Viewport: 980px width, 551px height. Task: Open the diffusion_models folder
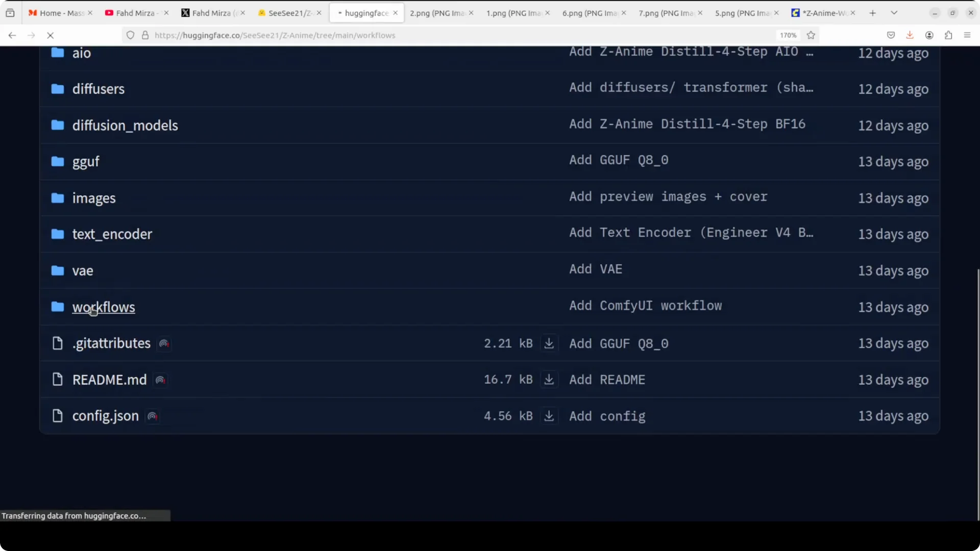click(x=125, y=126)
